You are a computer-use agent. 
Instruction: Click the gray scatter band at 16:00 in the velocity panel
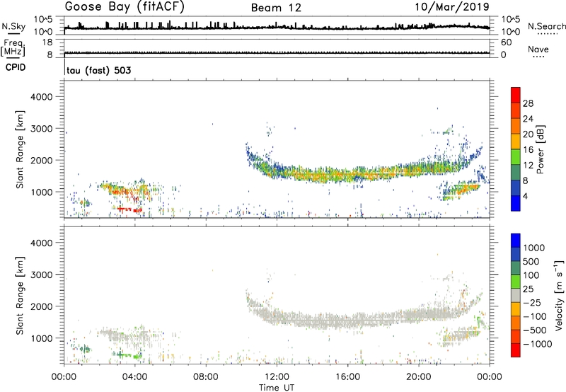pyautogui.click(x=347, y=321)
